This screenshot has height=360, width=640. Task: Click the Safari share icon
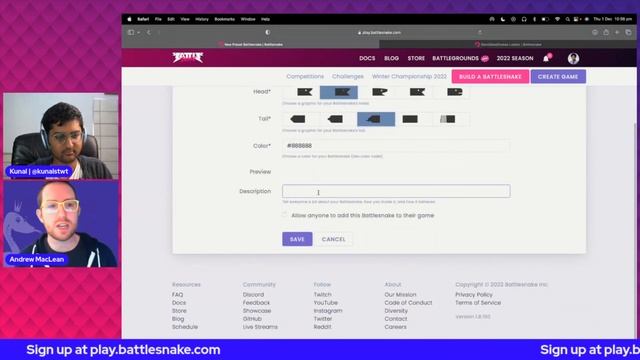coord(606,32)
